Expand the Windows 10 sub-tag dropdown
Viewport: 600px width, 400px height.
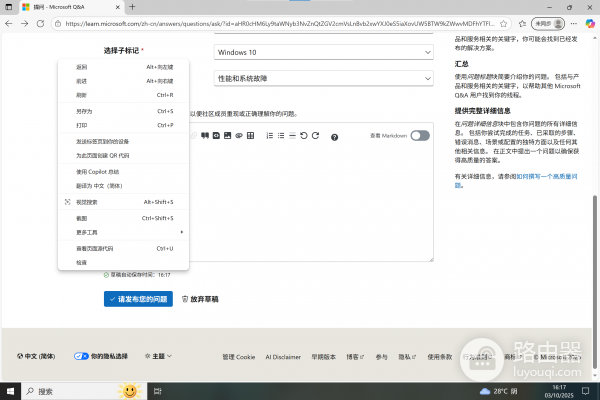pos(324,52)
